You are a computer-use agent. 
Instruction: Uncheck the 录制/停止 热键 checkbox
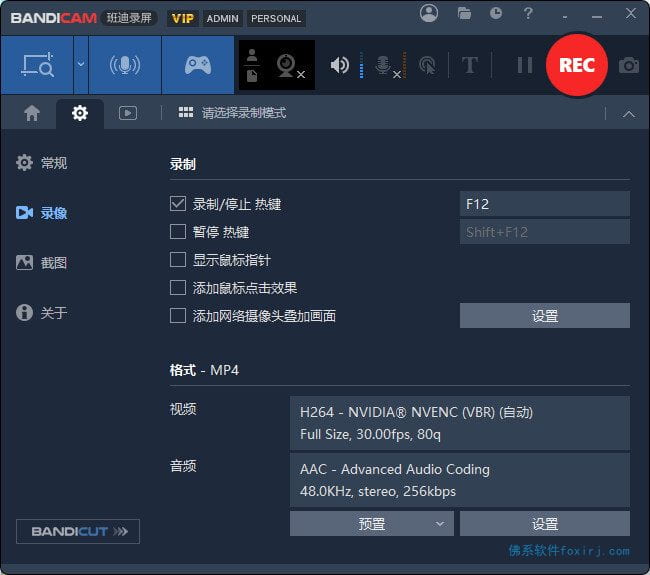tap(178, 204)
